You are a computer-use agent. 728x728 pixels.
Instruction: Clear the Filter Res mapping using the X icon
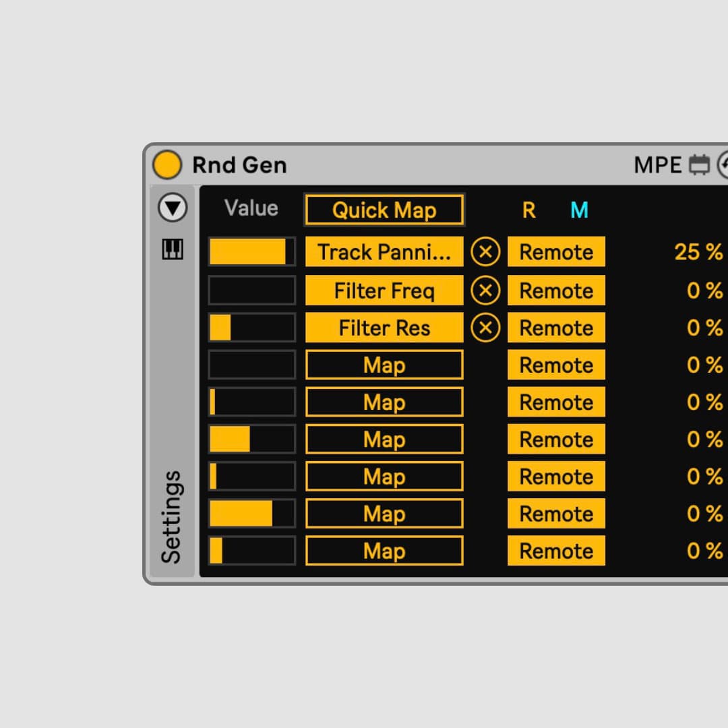(x=485, y=328)
